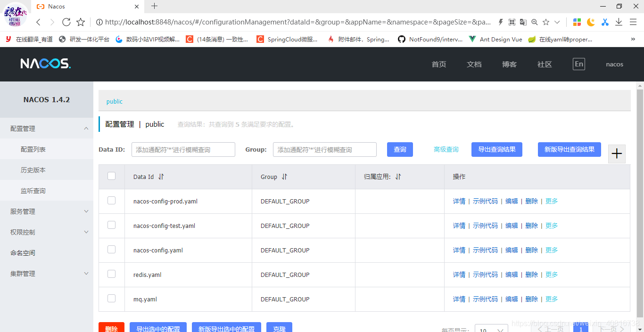The image size is (644, 332).
Task: Open the 在线翻译_有道 bookmark
Action: 29,40
